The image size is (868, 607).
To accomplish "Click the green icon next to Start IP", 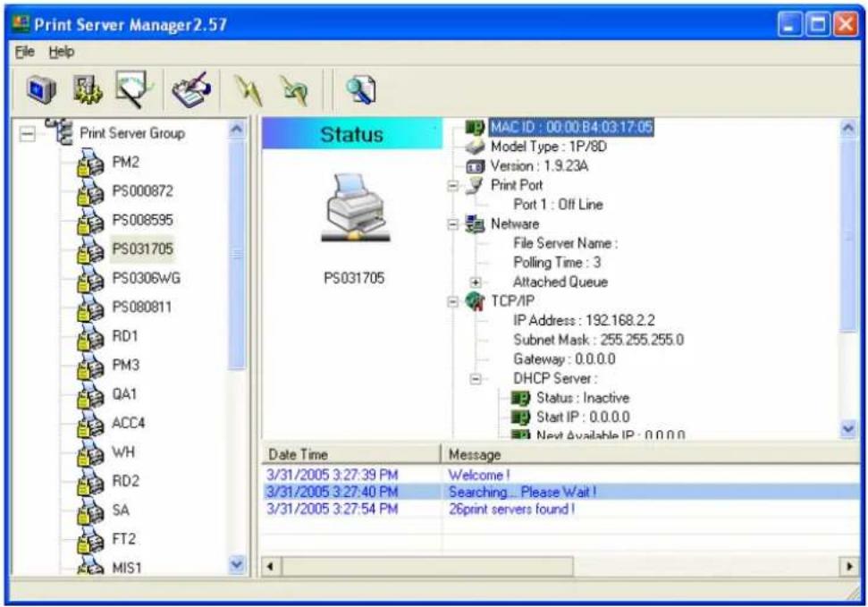I will tap(520, 417).
